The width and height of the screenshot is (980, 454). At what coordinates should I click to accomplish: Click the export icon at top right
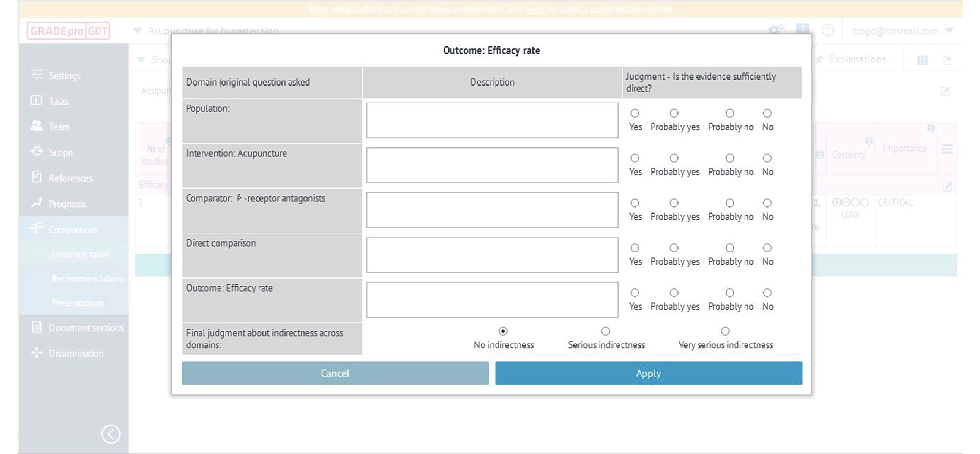pyautogui.click(x=947, y=60)
